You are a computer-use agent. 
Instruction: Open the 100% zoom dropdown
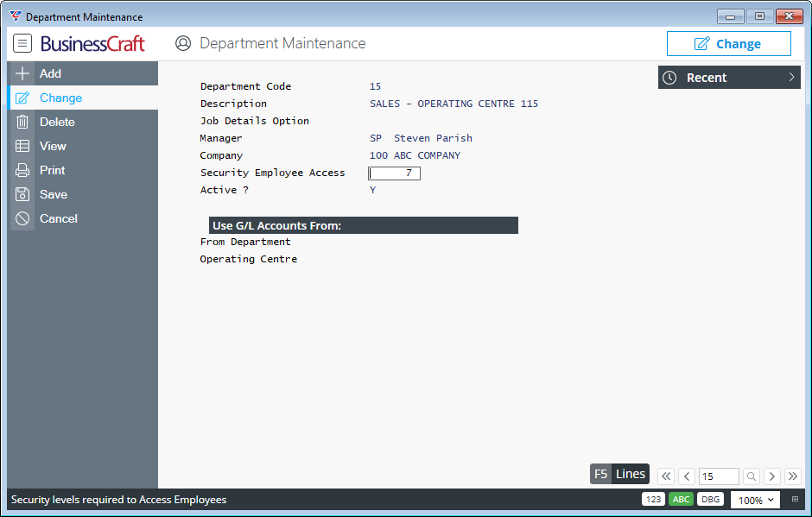pos(755,500)
